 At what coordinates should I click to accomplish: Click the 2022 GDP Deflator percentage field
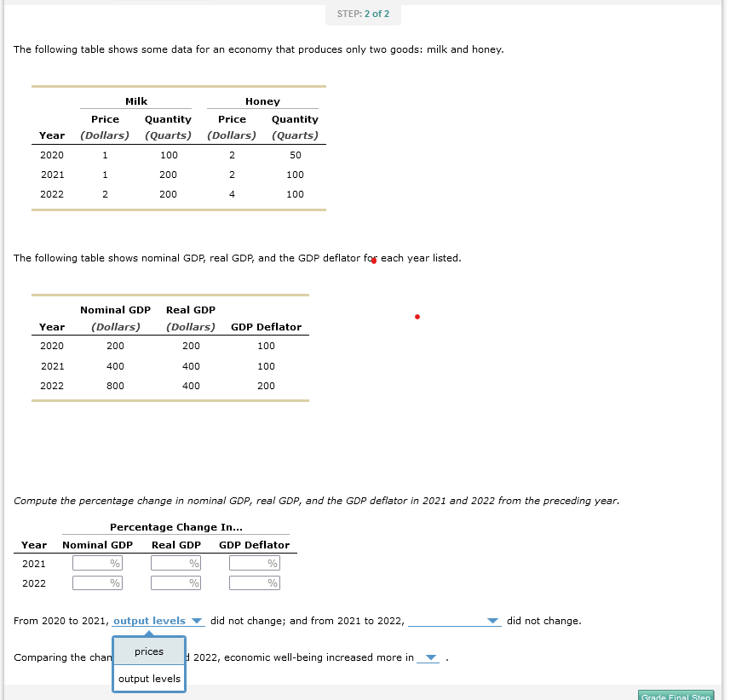click(x=255, y=582)
